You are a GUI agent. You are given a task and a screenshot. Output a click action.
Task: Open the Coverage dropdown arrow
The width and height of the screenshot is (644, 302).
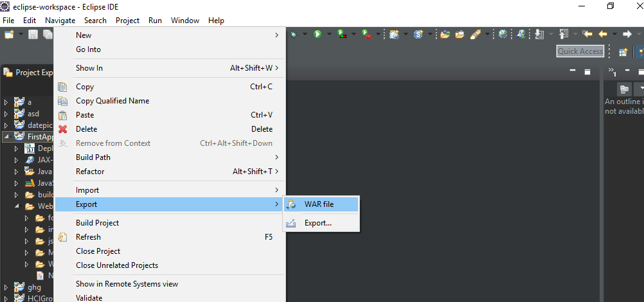coord(353,35)
